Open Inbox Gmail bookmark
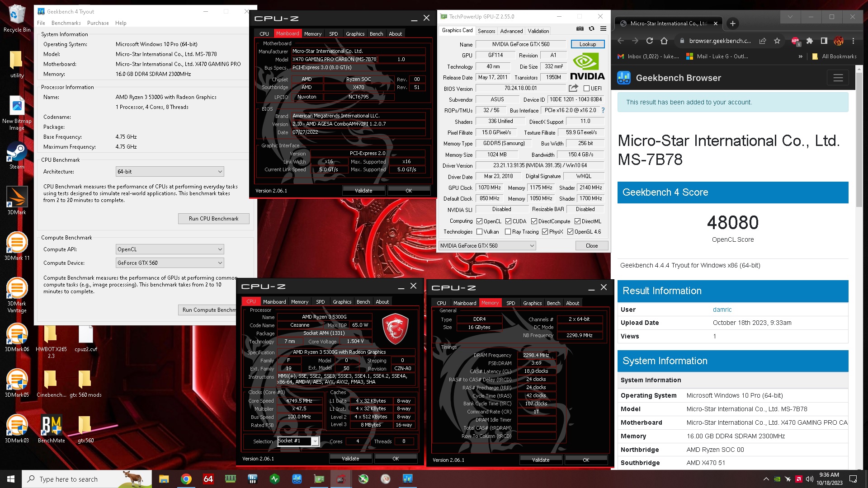The width and height of the screenshot is (868, 488). (x=648, y=56)
